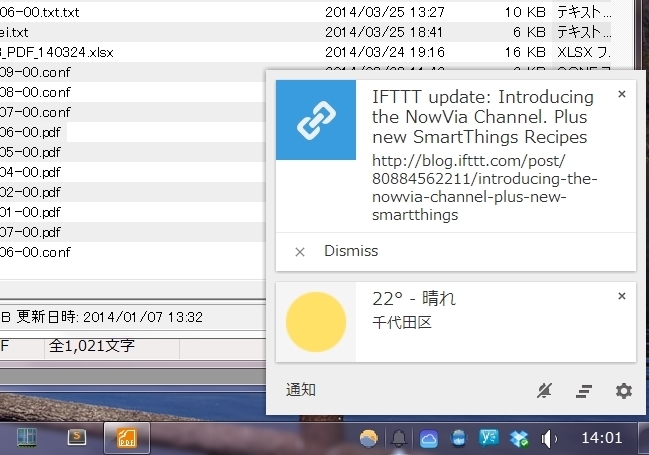Screen dimensions: 649x455
Task: Open the blog.ifttt.com post link
Action: point(470,187)
